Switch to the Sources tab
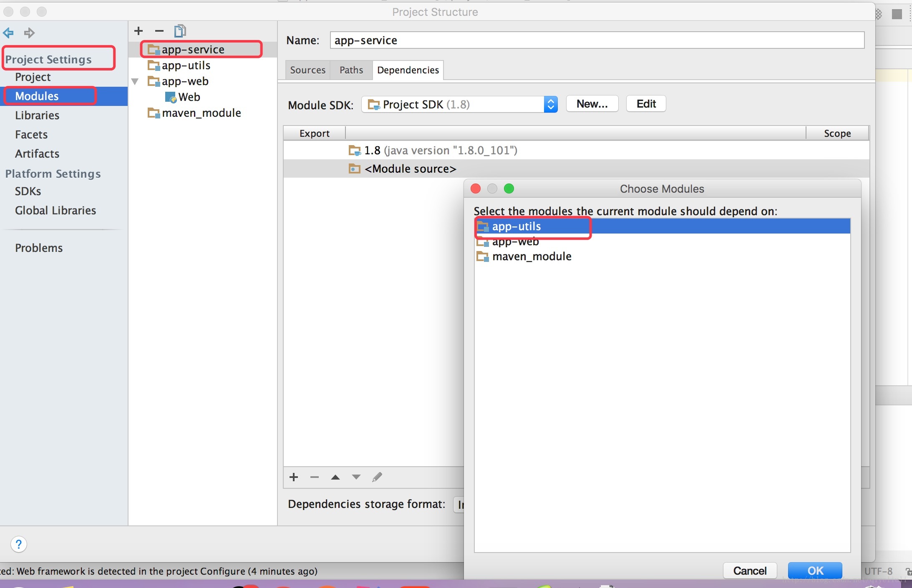The height and width of the screenshot is (588, 912). point(308,70)
